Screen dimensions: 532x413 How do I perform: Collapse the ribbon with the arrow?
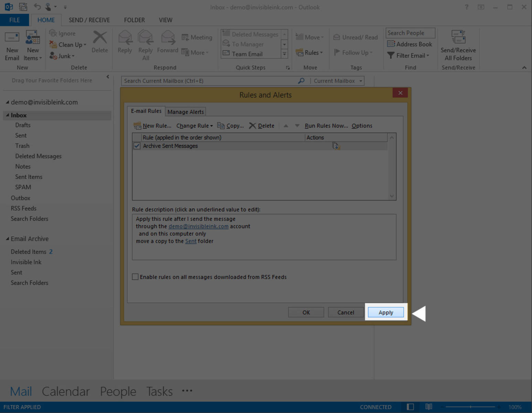pyautogui.click(x=524, y=68)
